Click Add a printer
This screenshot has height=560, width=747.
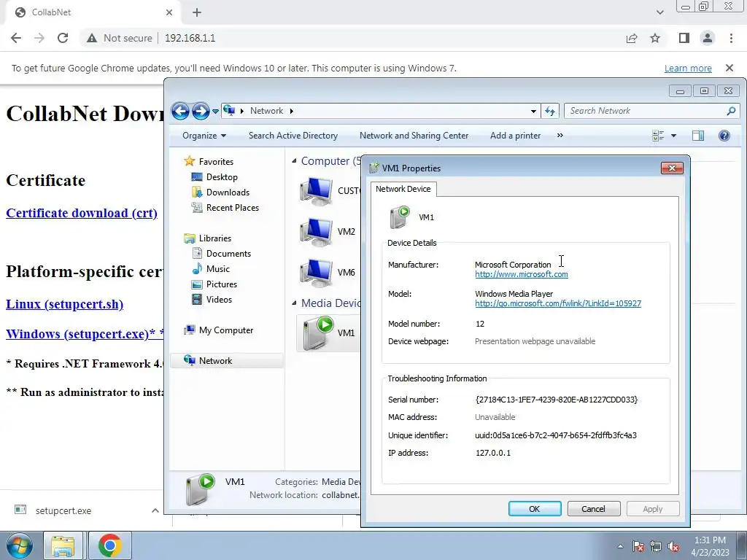[x=516, y=136]
